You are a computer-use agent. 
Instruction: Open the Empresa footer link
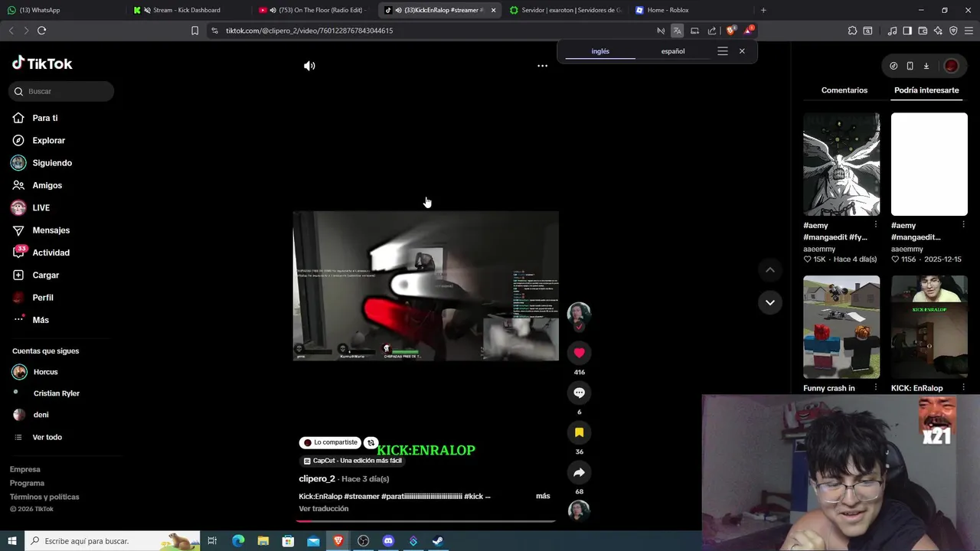pyautogui.click(x=25, y=470)
